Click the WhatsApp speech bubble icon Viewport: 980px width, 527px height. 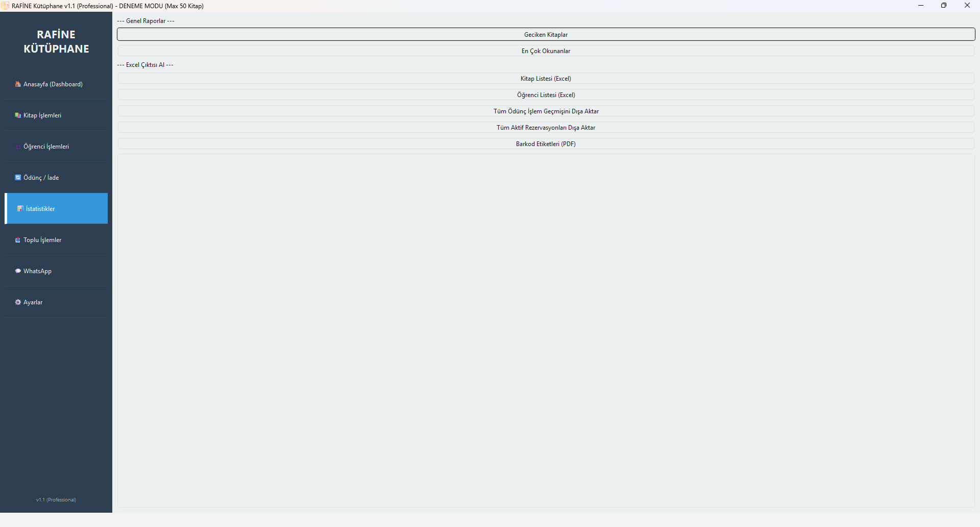point(18,271)
